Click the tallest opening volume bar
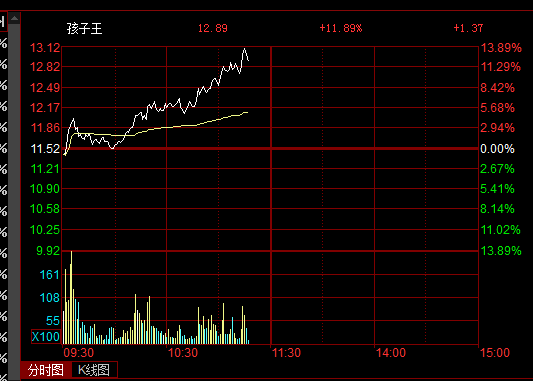The height and width of the screenshot is (381, 533). (x=71, y=298)
